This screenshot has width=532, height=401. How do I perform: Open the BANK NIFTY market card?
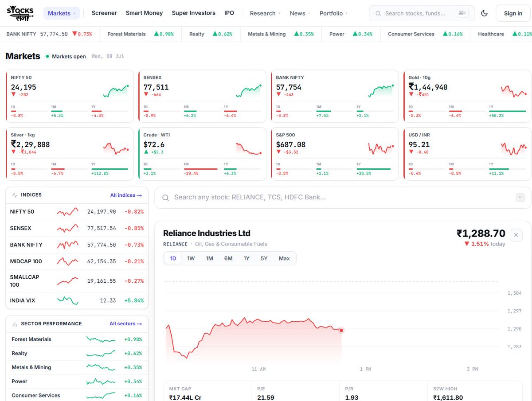pyautogui.click(x=335, y=96)
